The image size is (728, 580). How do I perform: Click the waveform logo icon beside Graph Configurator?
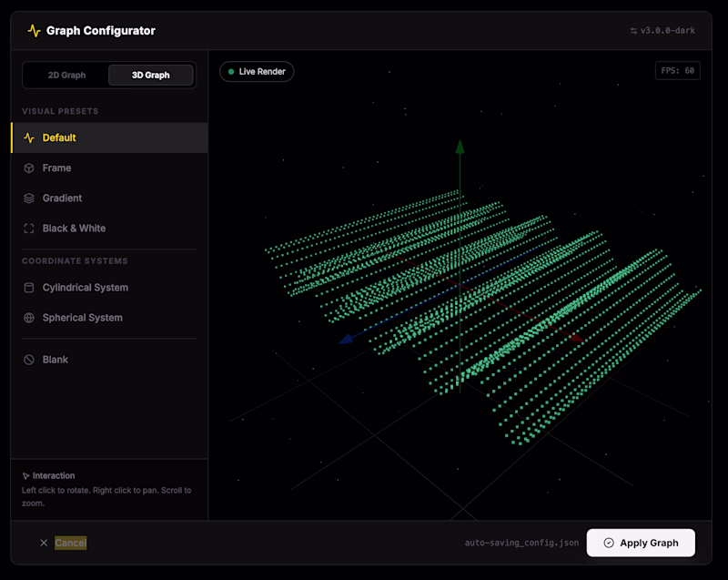click(35, 31)
